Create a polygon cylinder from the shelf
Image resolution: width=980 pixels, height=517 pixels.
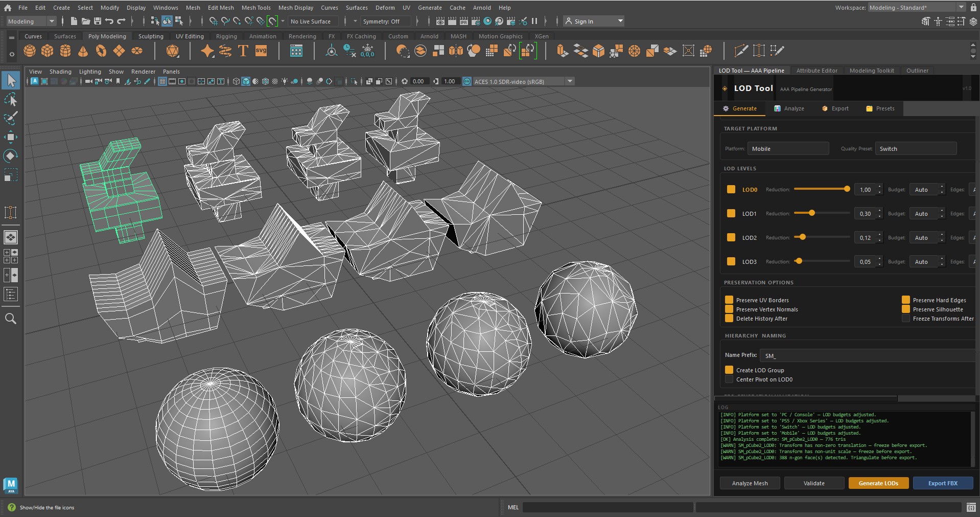[65, 51]
